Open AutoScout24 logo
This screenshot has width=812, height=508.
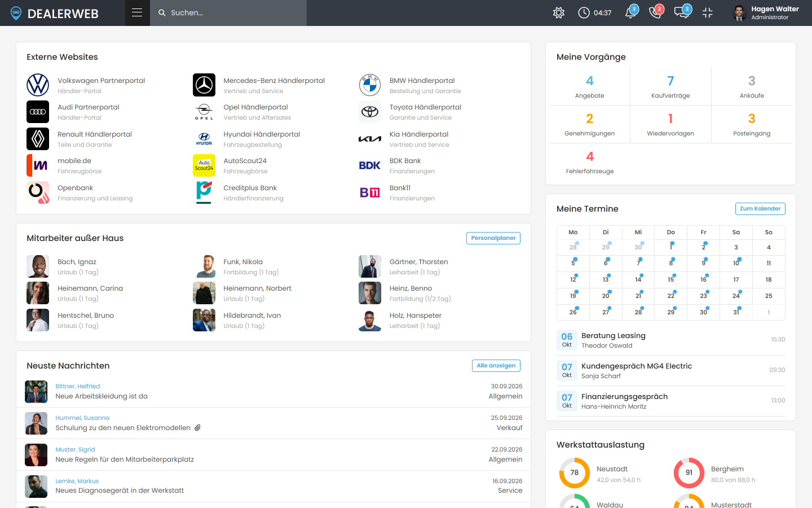(x=204, y=165)
